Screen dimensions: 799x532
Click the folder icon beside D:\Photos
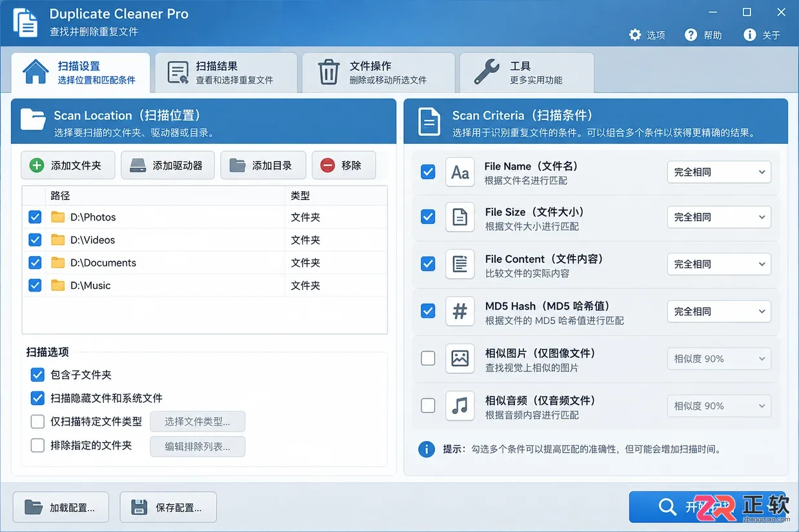[58, 217]
